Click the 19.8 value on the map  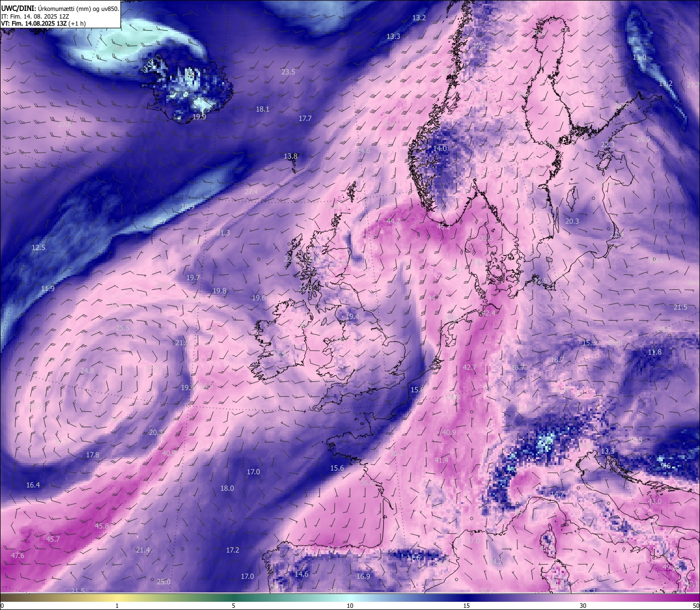click(219, 291)
